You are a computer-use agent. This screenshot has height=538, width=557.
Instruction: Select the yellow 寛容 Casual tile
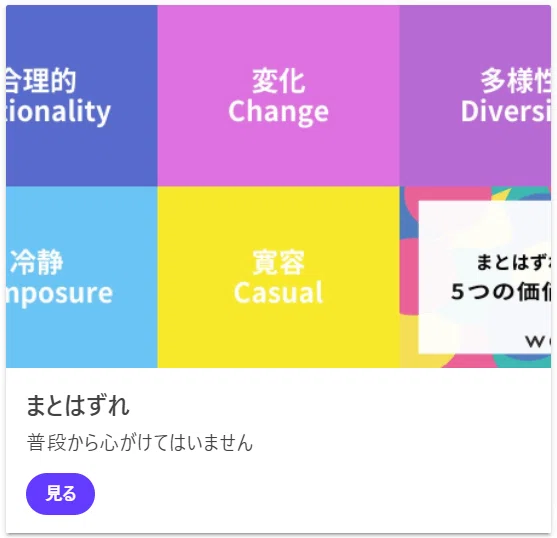[278, 277]
